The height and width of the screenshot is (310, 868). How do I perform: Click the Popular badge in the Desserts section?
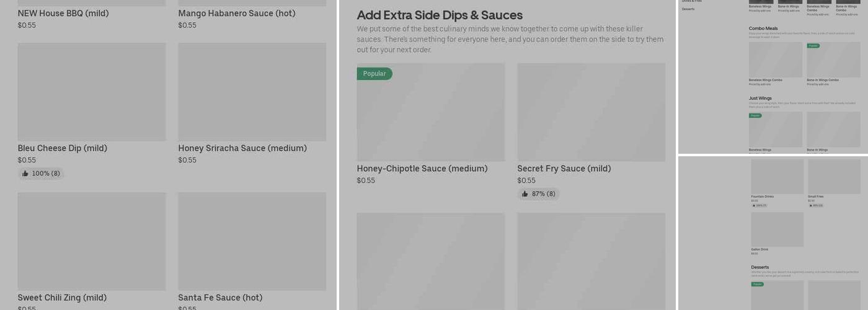point(758,284)
